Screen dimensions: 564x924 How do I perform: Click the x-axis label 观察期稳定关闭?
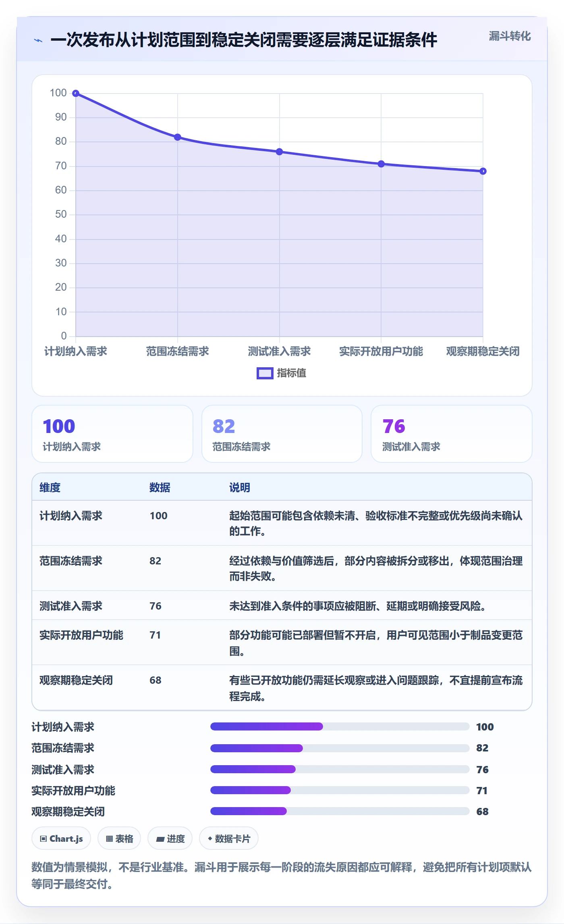[x=483, y=351]
